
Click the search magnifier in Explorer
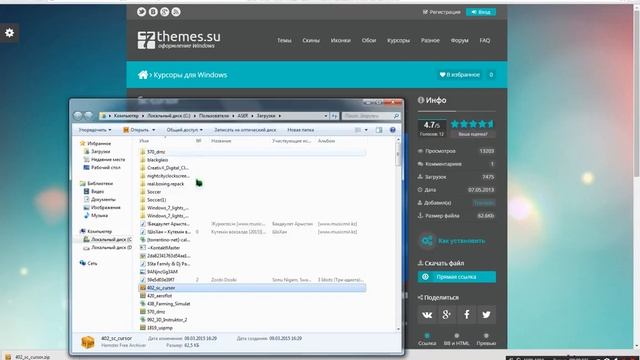coord(396,116)
